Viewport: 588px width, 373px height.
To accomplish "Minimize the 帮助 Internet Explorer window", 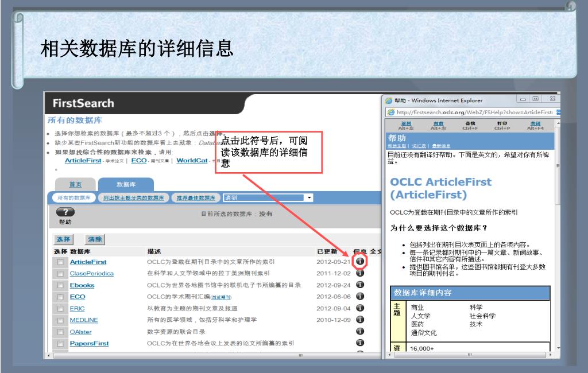I will pos(523,99).
